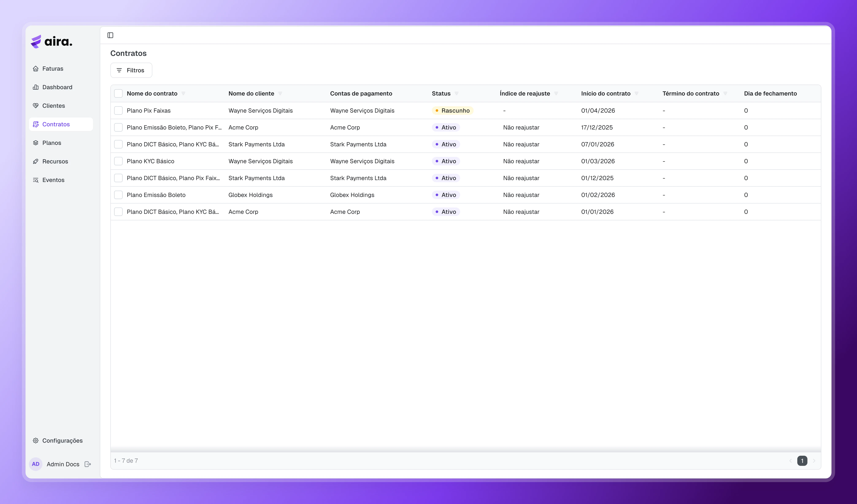Click the aira logo
The height and width of the screenshot is (504, 857).
(x=52, y=42)
